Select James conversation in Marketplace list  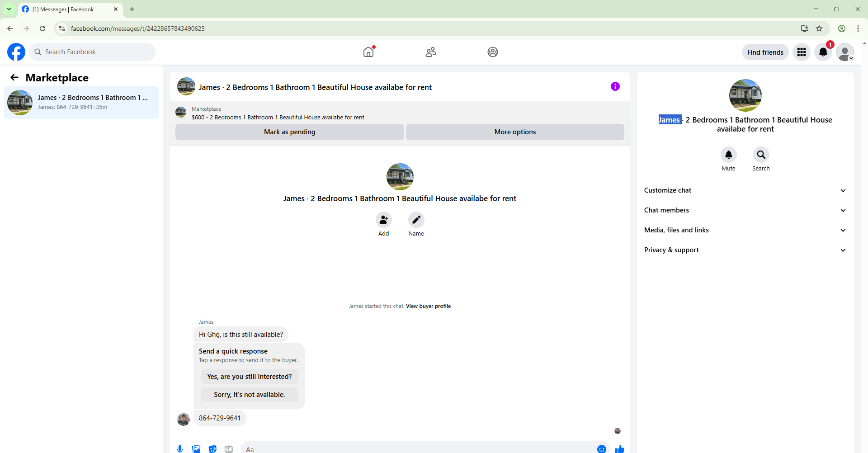coord(81,103)
